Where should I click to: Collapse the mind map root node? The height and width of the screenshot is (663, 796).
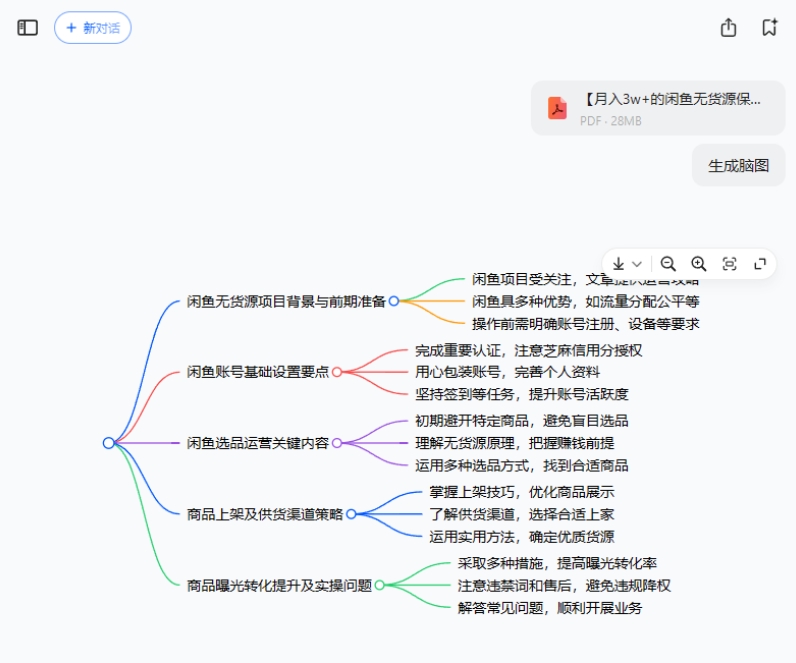(108, 443)
